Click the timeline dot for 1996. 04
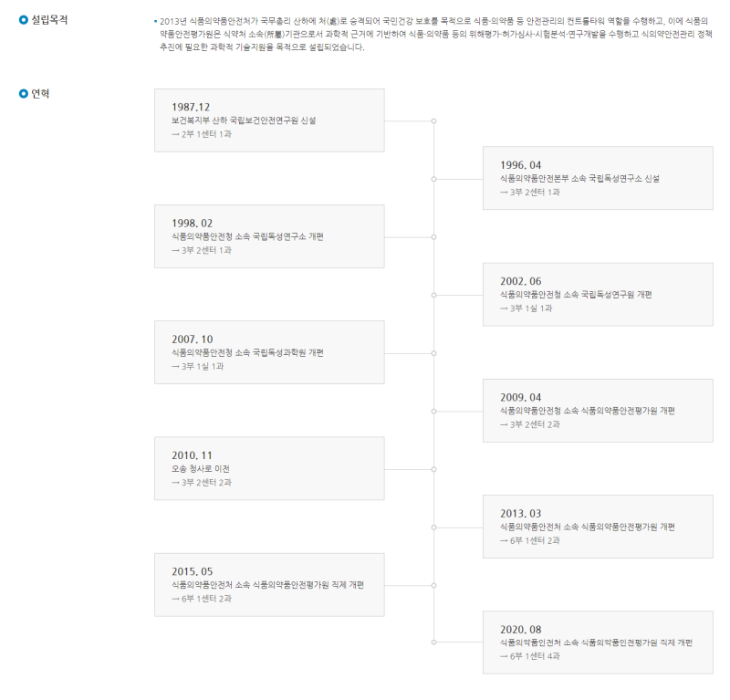Image resolution: width=730 pixels, height=700 pixels. pos(433,179)
